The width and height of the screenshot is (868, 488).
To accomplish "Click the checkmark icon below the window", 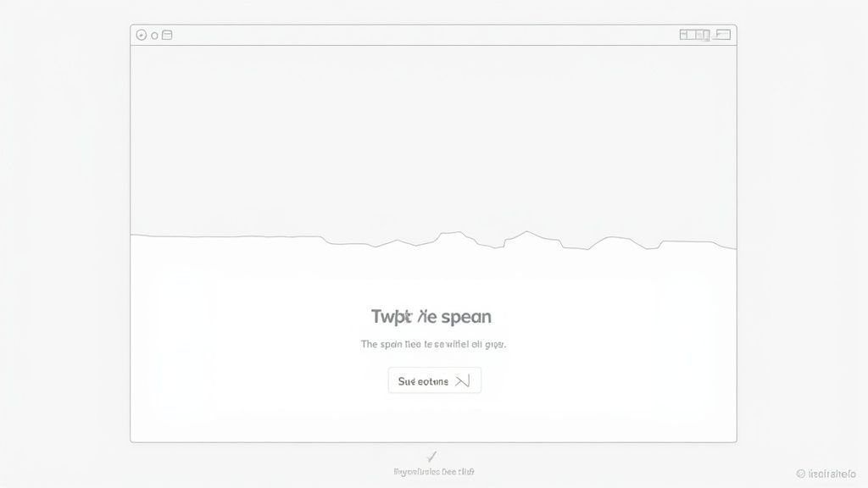I will [x=431, y=457].
